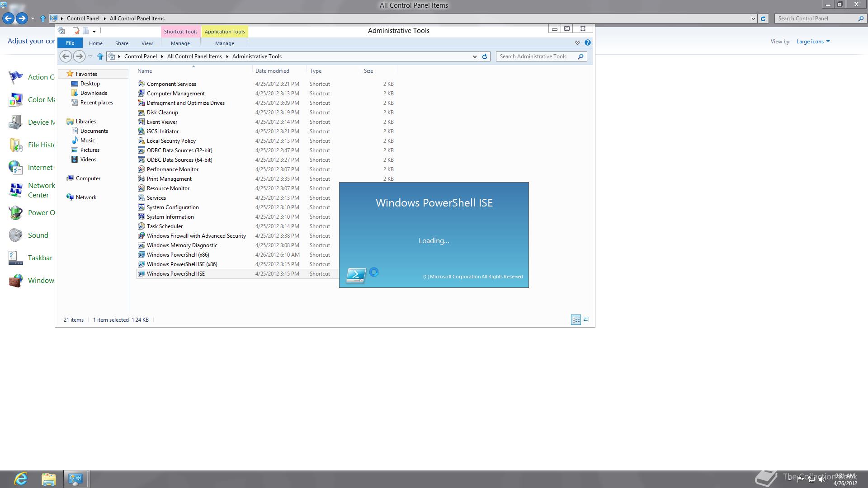Open the recent locations dropdown arrow
The width and height of the screenshot is (868, 488).
pyautogui.click(x=90, y=56)
